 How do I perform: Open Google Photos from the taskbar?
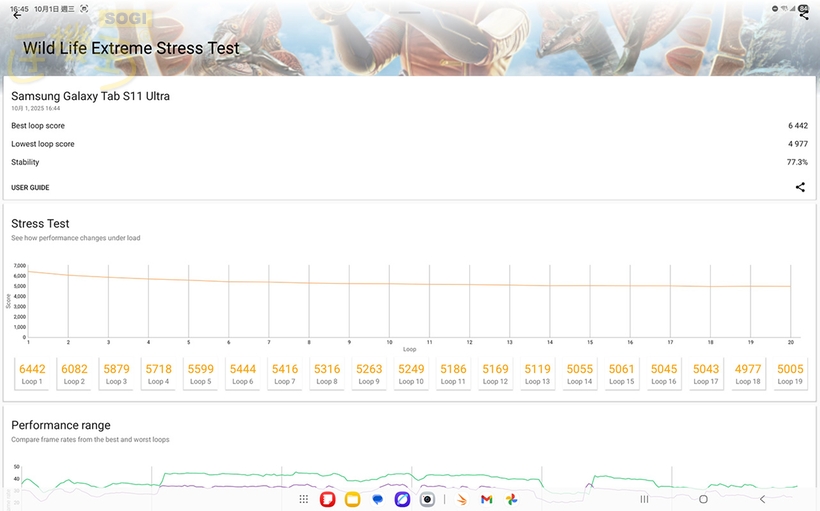click(511, 499)
